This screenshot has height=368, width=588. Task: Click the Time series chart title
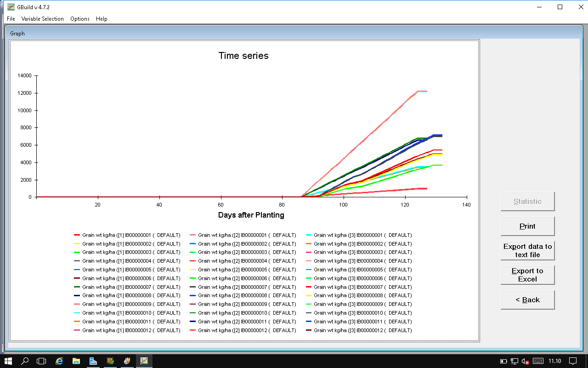(243, 56)
